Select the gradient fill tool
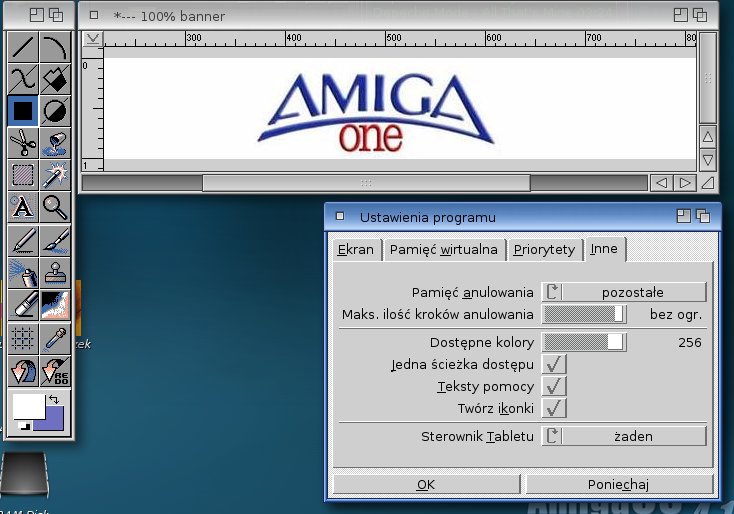The image size is (734, 514). [55, 305]
